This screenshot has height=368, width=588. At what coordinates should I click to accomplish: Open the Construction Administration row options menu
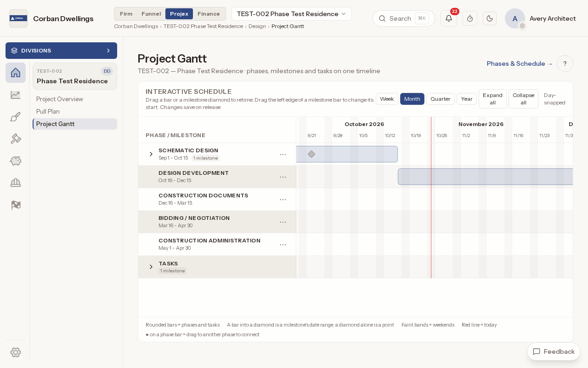[x=283, y=245]
